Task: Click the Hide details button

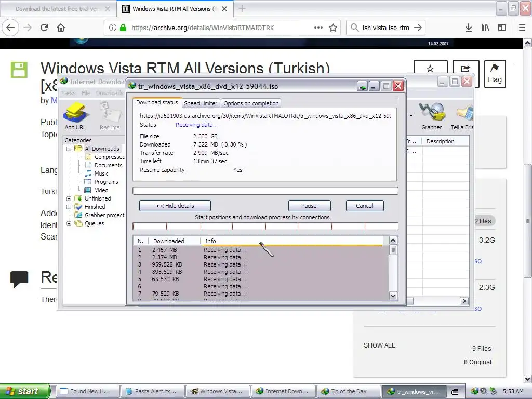Action: pos(175,206)
